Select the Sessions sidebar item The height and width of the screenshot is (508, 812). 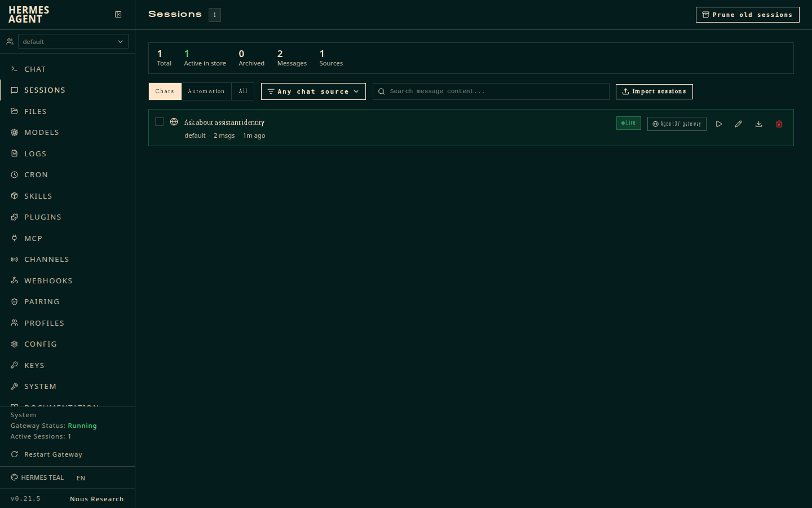68,90
